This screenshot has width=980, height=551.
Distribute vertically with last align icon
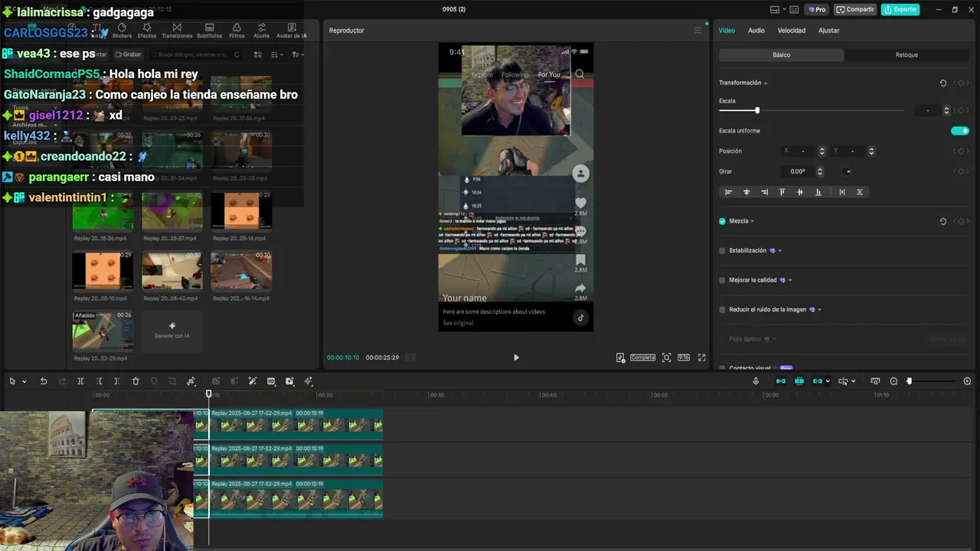point(859,192)
